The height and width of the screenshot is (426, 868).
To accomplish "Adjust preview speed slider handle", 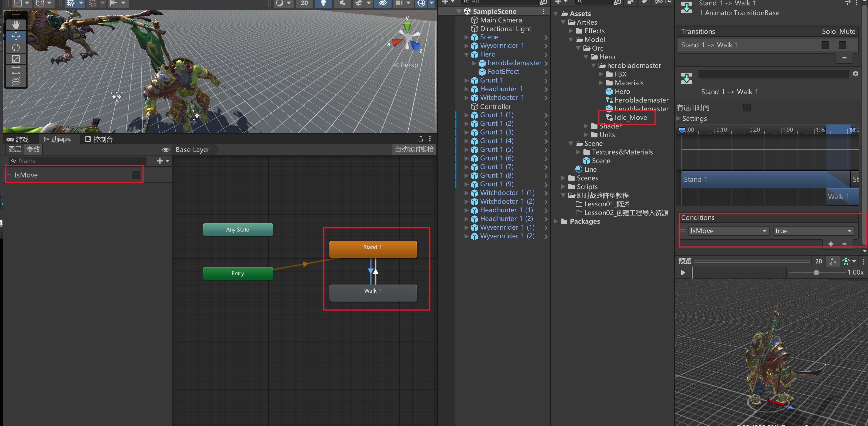I will click(816, 273).
